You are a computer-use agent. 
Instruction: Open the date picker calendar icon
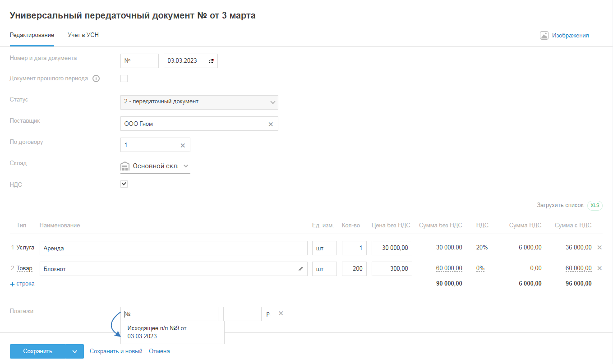tap(212, 61)
